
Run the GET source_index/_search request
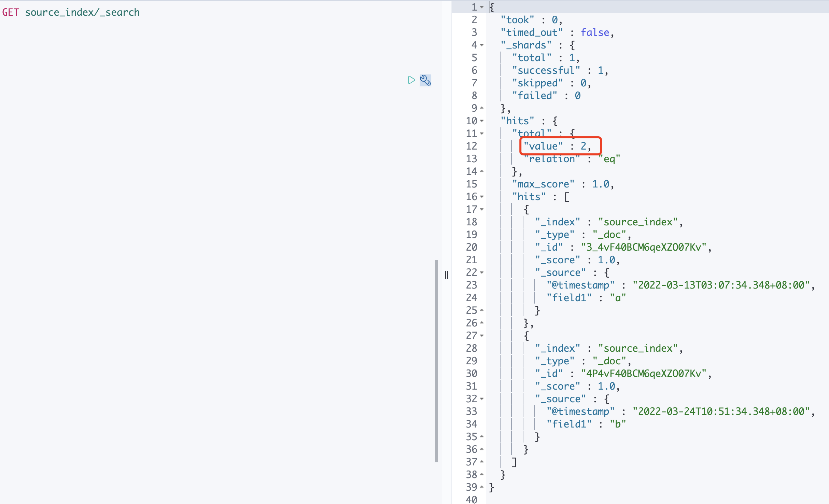tap(411, 80)
